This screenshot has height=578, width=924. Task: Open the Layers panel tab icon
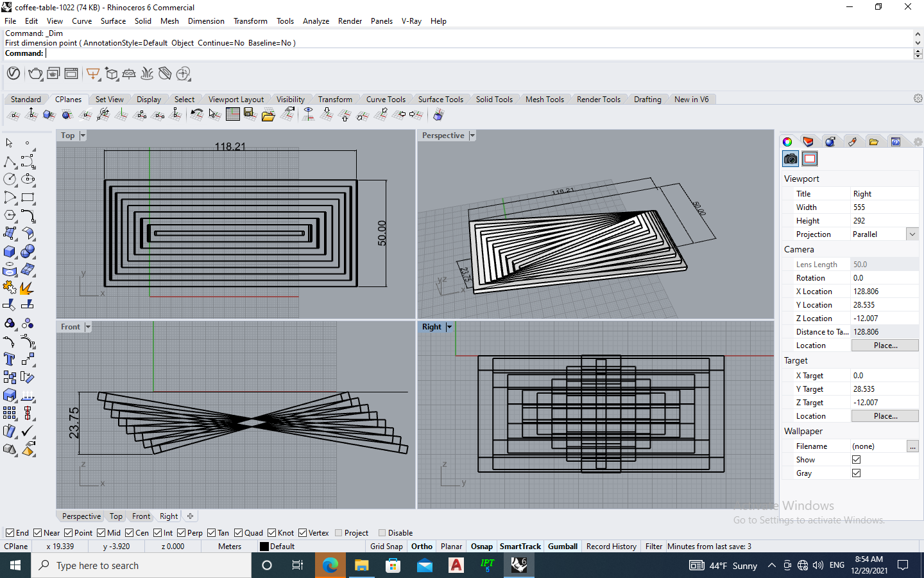(x=809, y=142)
